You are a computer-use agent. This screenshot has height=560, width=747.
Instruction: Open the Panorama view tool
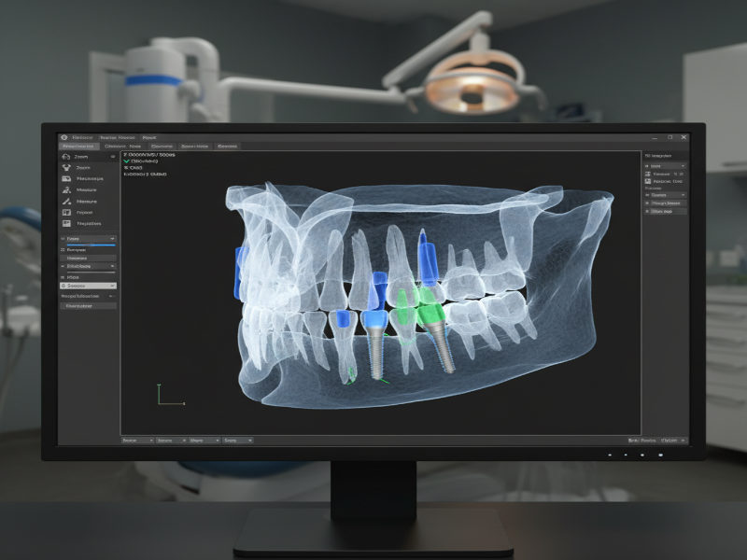tap(85, 178)
